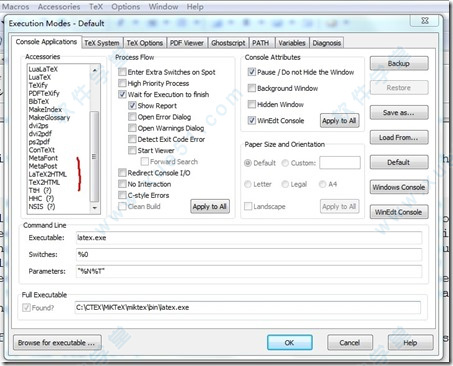The image size is (453, 366).
Task: Uncheck Show Report checkbox
Action: point(132,106)
